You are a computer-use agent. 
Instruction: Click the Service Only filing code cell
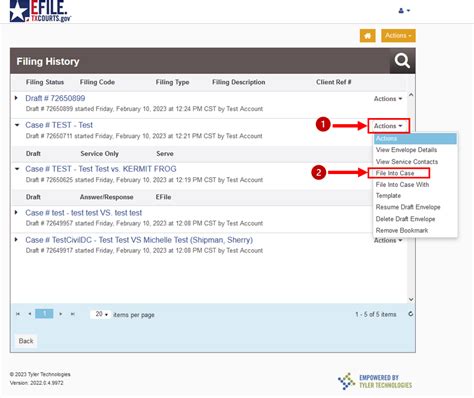click(99, 154)
